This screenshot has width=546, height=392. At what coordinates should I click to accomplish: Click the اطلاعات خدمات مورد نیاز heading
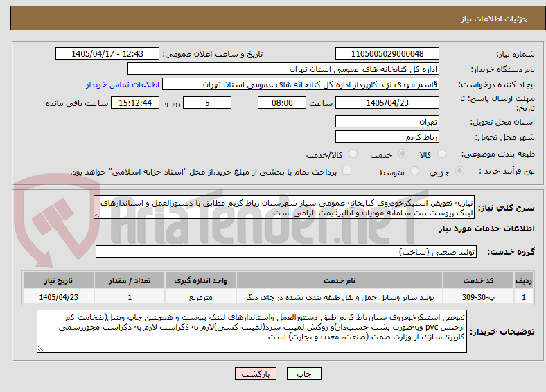pyautogui.click(x=486, y=229)
